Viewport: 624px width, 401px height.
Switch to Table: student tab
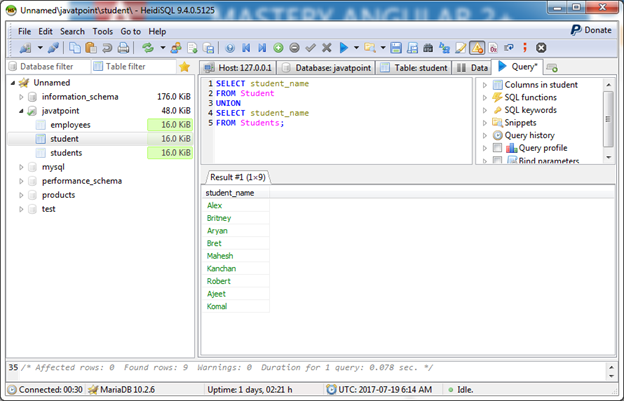click(x=414, y=68)
